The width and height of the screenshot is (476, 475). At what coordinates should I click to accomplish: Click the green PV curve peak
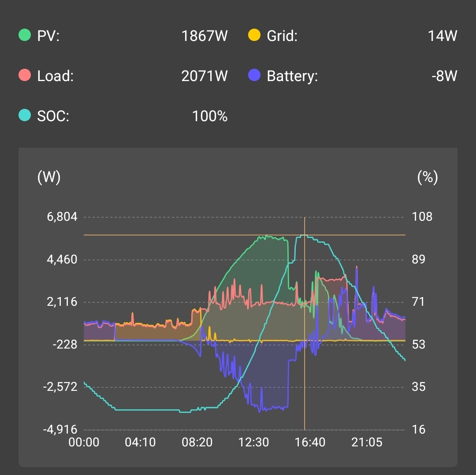pos(266,236)
